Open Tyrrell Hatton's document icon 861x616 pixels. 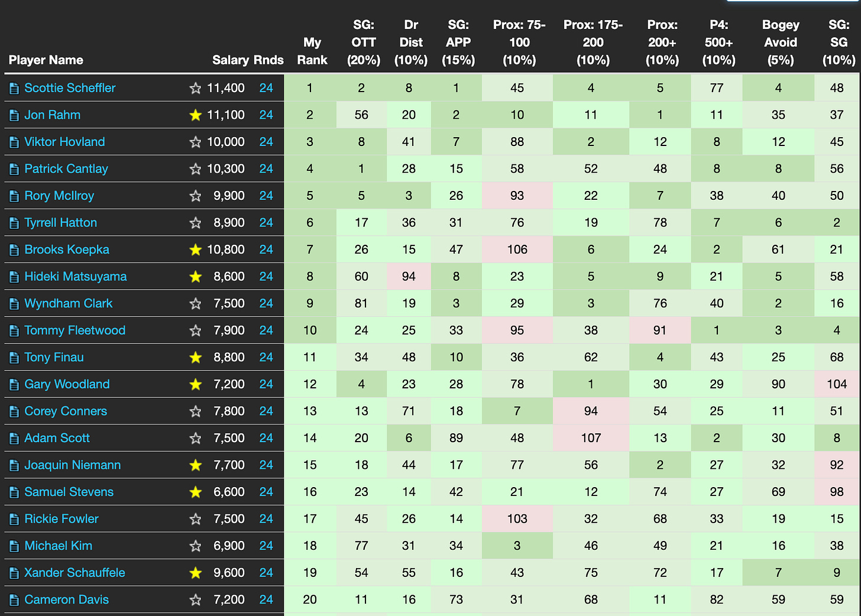tap(14, 223)
